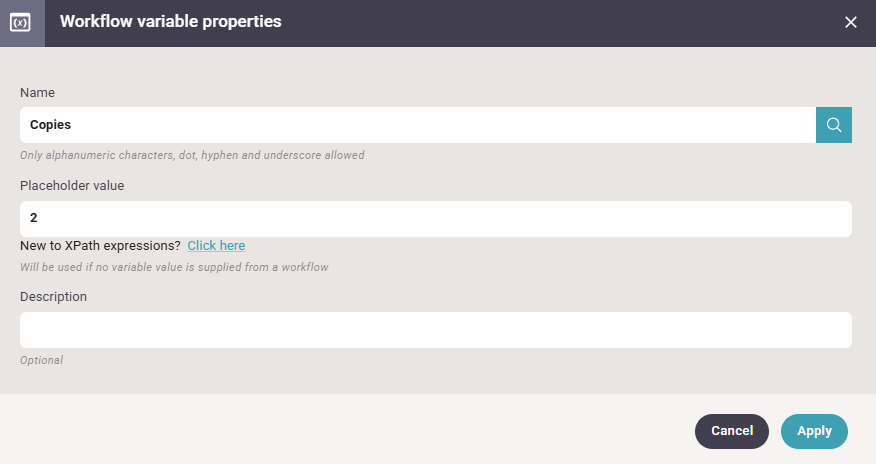Screen dimensions: 876x464
Task: Click the 'New to XPath expressions?' text
Action: click(x=100, y=246)
